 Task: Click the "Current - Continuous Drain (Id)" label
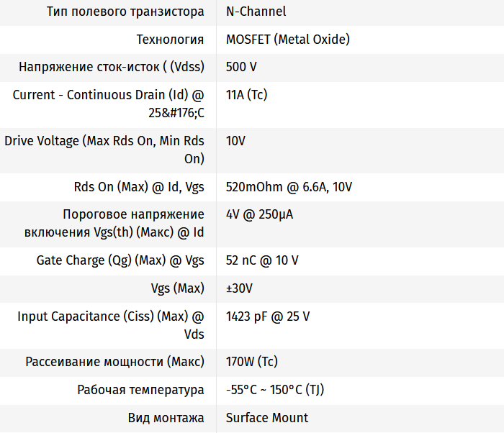[108, 95]
